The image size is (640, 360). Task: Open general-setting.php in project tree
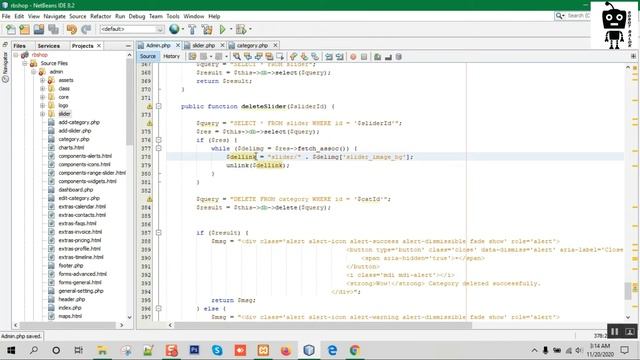tap(81, 291)
